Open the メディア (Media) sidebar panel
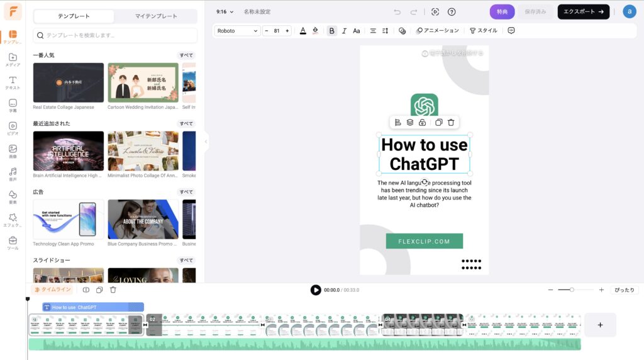644x360 pixels. 13,60
